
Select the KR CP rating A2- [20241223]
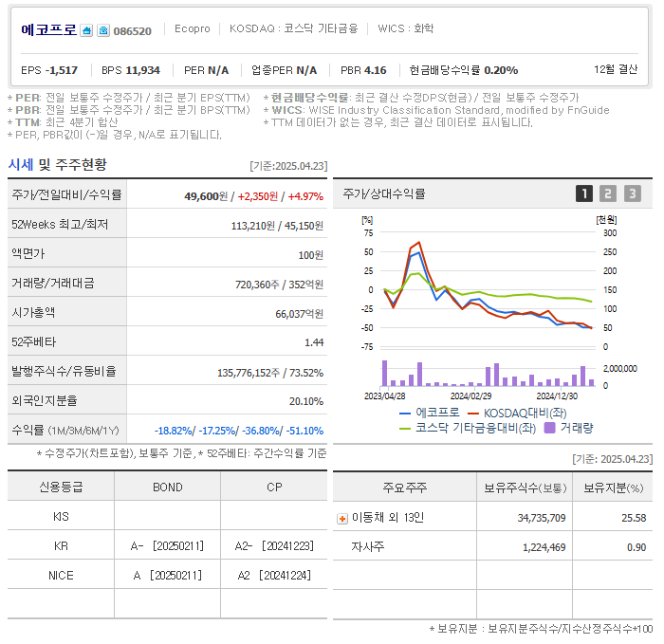click(274, 546)
